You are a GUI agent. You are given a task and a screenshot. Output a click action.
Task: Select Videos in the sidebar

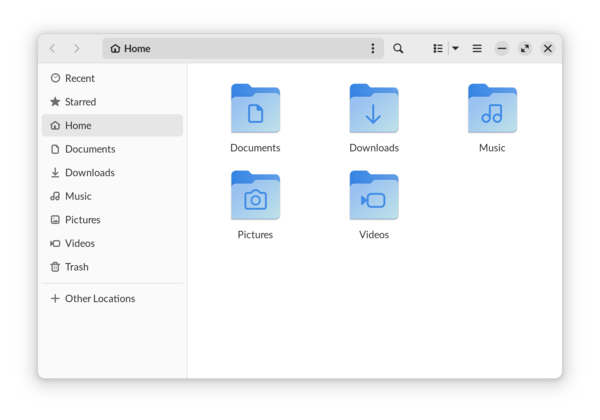(x=79, y=243)
